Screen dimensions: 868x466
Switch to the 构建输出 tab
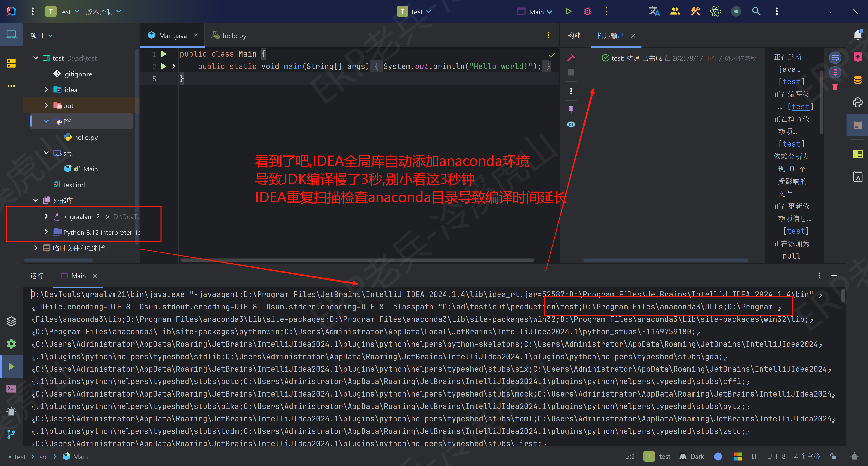point(610,35)
